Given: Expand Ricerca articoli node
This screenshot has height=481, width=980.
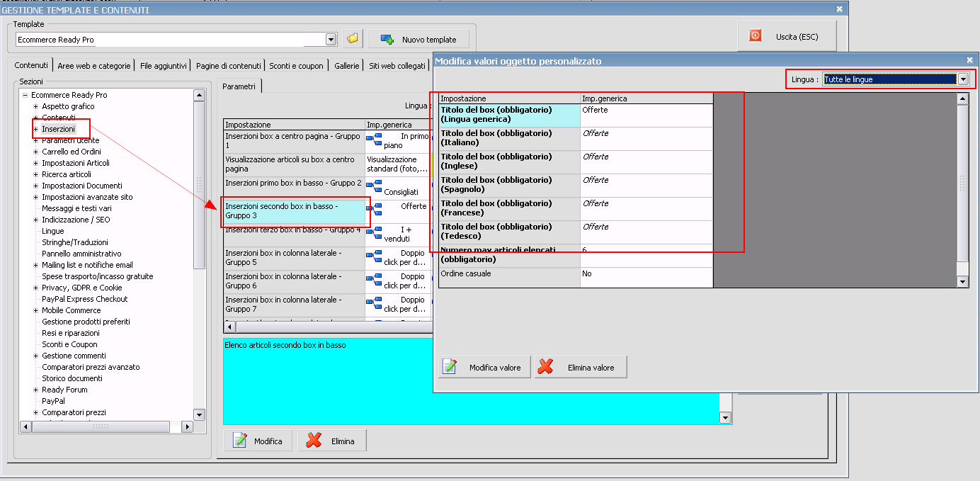Looking at the screenshot, I should point(35,174).
